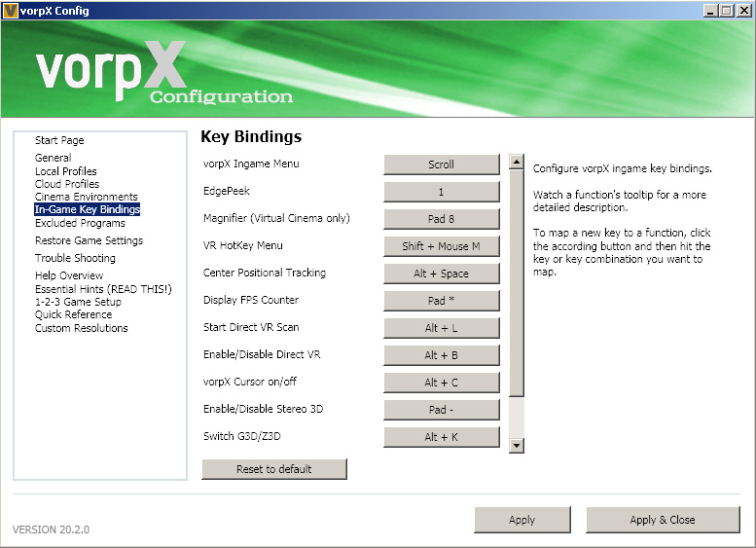Change Center Positional Tracking 'Alt + Space'
Viewport: 756px width, 548px height.
[442, 274]
